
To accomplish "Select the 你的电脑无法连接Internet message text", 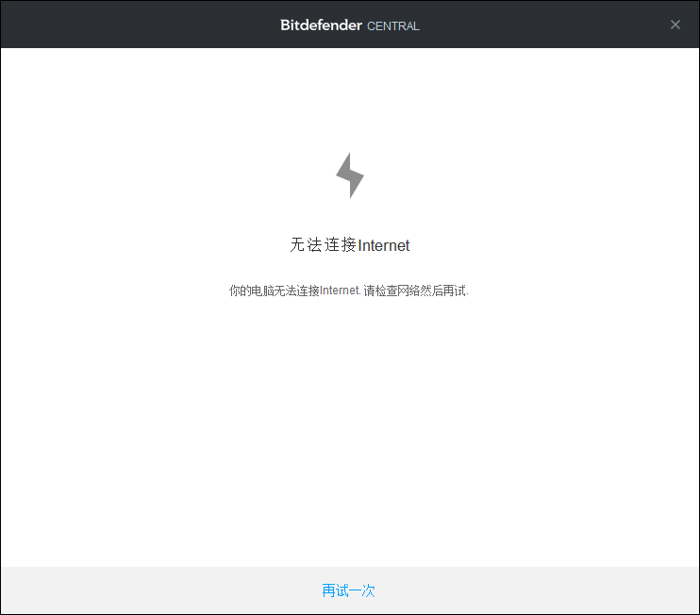I will pyautogui.click(x=349, y=291).
